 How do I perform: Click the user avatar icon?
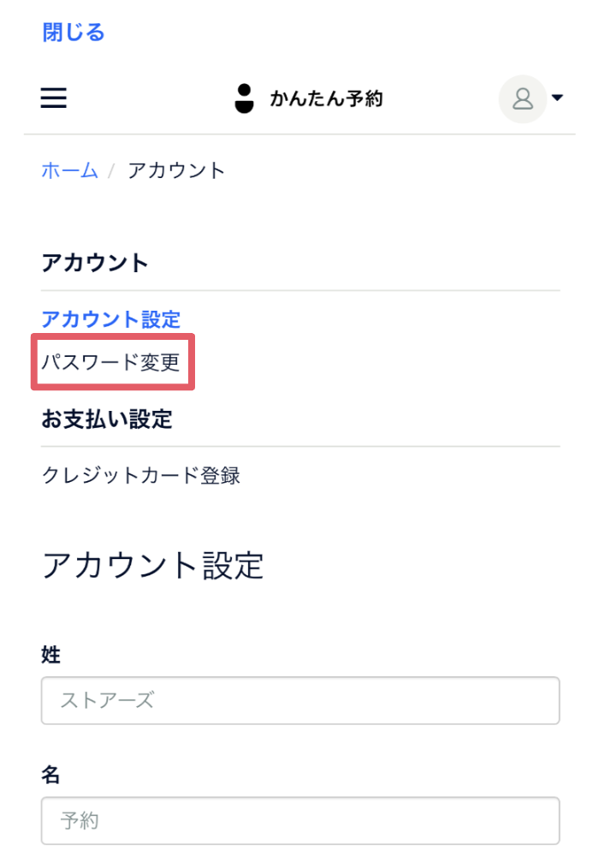[523, 99]
